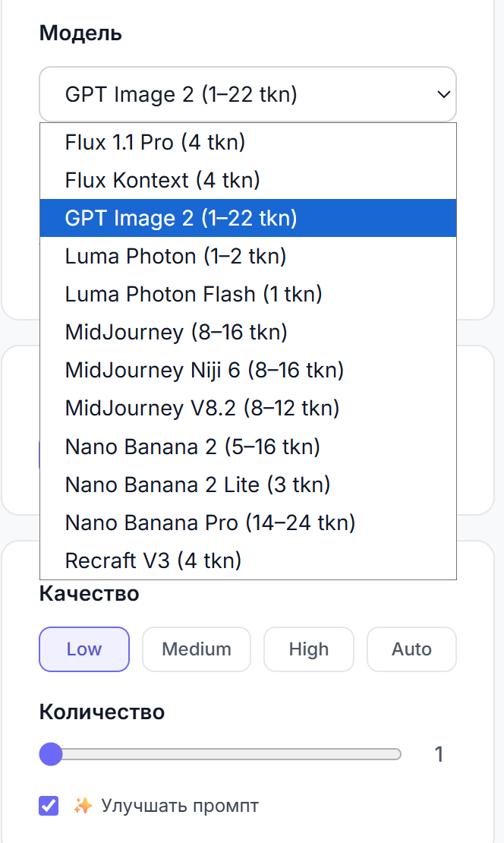Click the sparkle icon beside Улучшать промпт
504x843 pixels.
click(x=83, y=806)
